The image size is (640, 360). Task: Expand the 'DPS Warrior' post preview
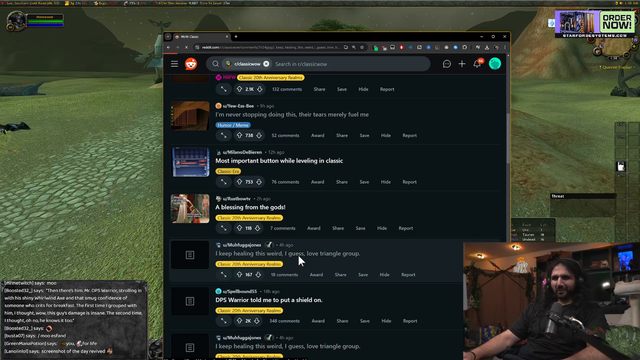point(224,321)
